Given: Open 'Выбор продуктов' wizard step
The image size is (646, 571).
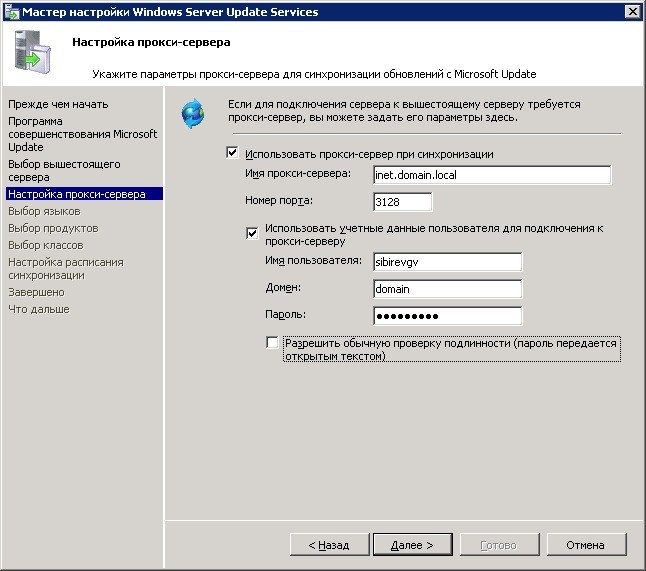Looking at the screenshot, I should click(x=53, y=228).
